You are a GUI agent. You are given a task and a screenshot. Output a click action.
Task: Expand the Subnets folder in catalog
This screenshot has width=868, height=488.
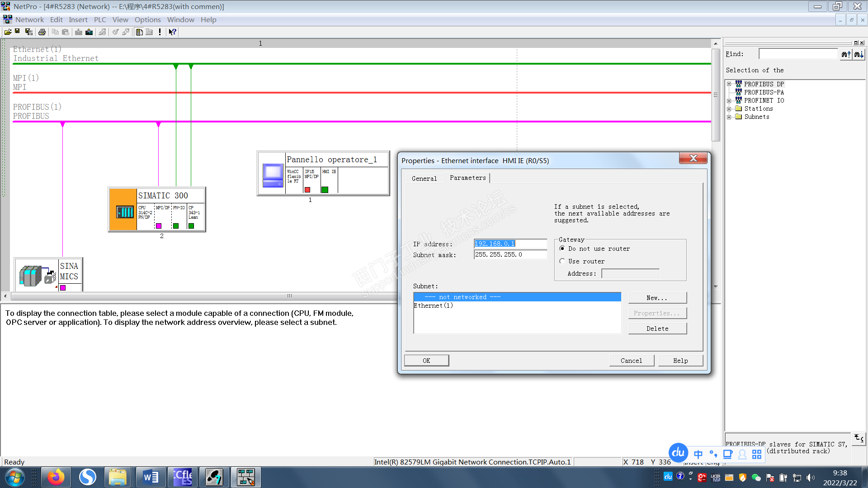[x=729, y=117]
